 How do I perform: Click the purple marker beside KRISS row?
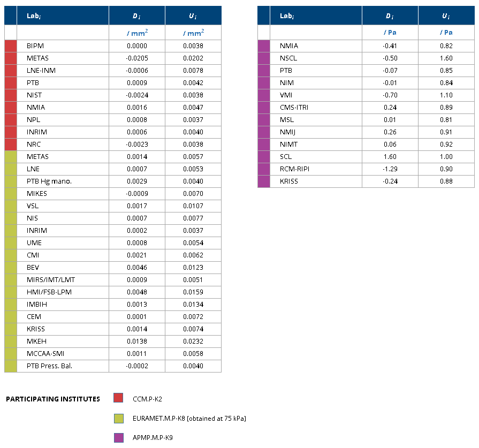coord(264,181)
